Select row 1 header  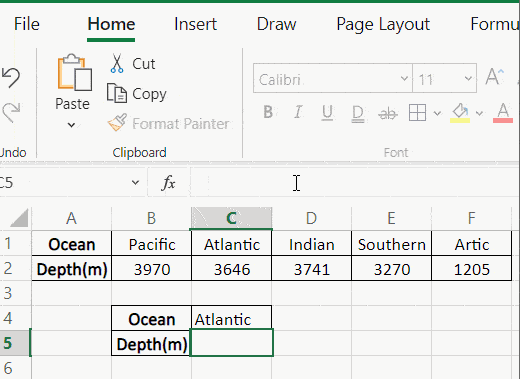15,243
